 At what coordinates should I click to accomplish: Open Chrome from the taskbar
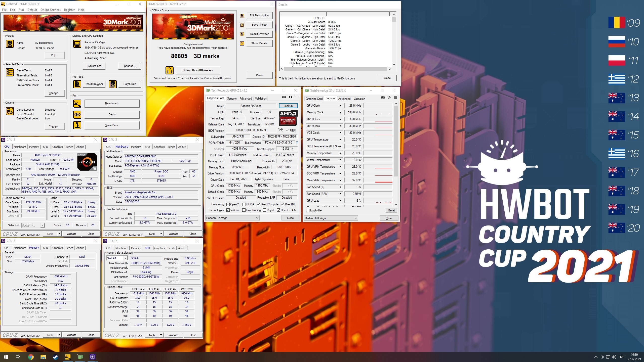31,357
